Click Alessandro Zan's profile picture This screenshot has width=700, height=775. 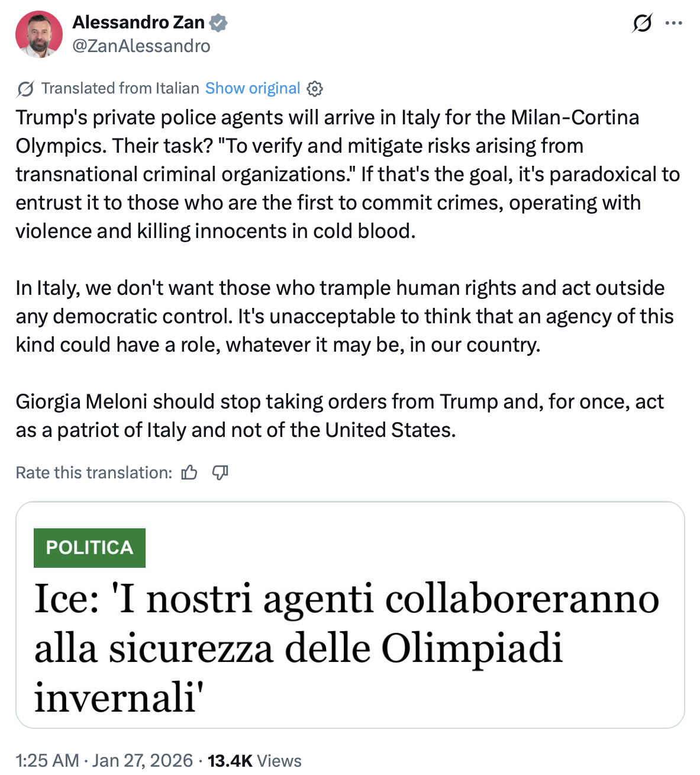click(38, 34)
